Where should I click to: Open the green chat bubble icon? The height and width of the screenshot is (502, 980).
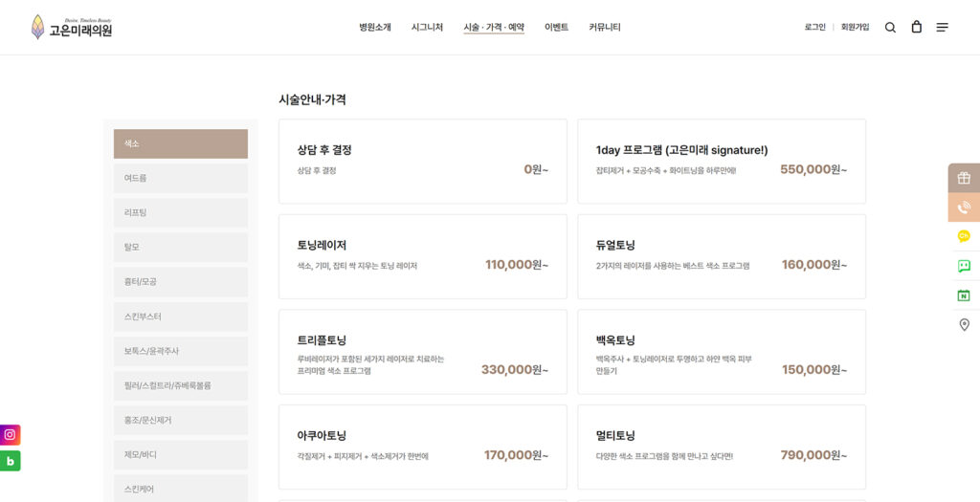pos(964,266)
